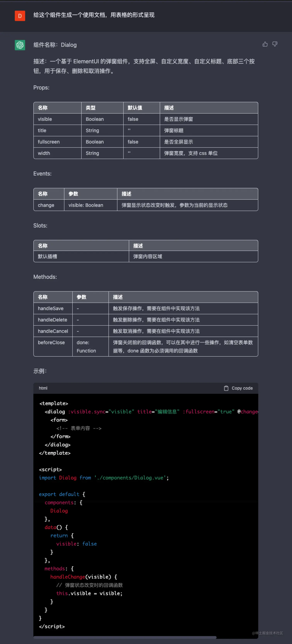The width and height of the screenshot is (292, 644).
Task: Click String type in width row
Action: tap(102, 153)
